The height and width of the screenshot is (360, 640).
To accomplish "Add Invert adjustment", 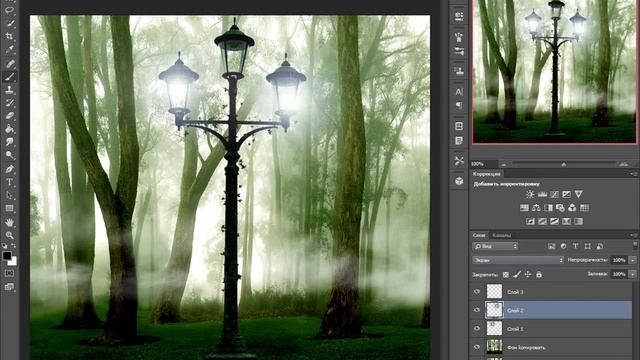I will pos(530,221).
